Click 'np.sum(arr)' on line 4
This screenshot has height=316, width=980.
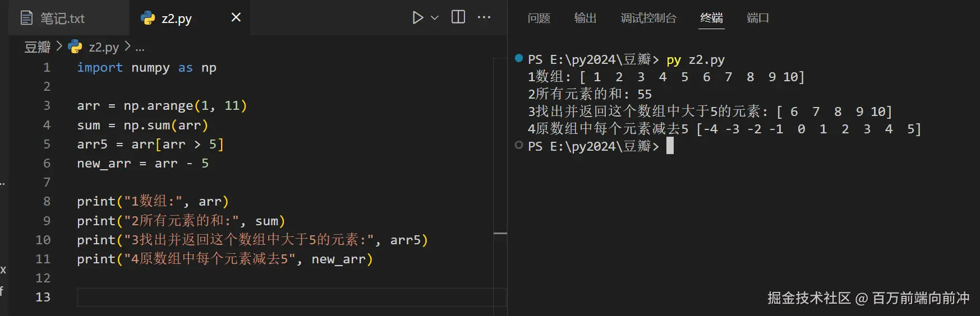166,125
